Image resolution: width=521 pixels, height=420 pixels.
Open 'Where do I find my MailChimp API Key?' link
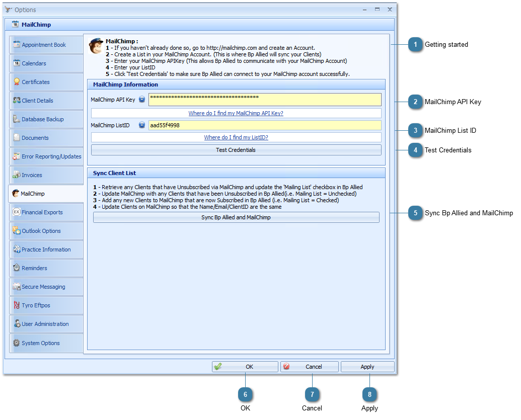click(236, 113)
